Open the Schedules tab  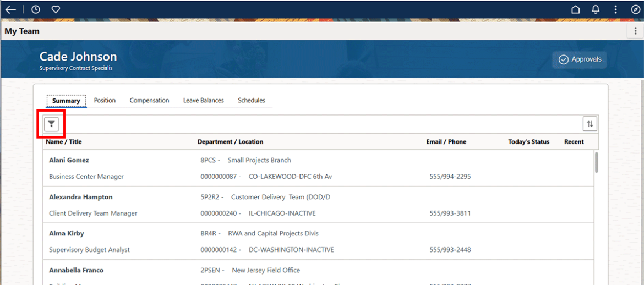coord(252,100)
